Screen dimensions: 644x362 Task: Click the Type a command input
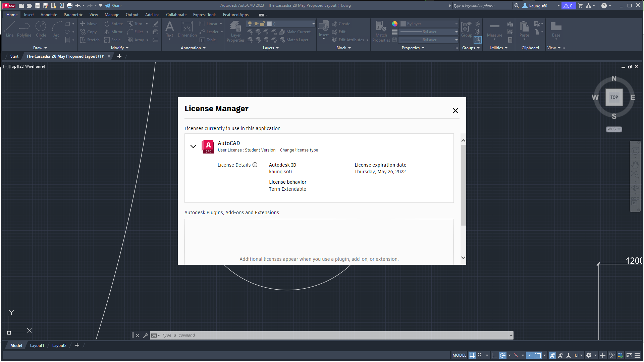[x=335, y=335]
